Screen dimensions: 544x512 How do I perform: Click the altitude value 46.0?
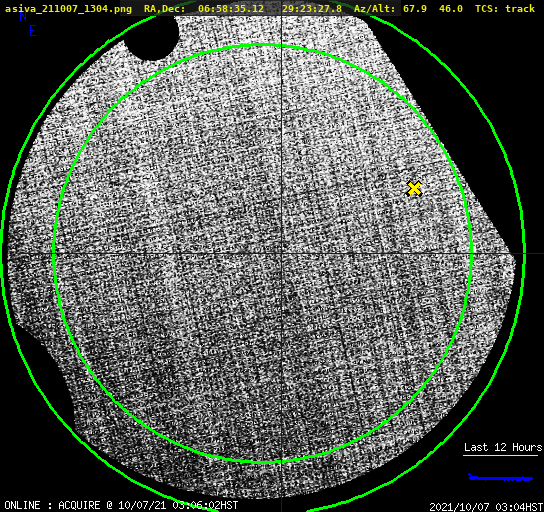click(451, 9)
